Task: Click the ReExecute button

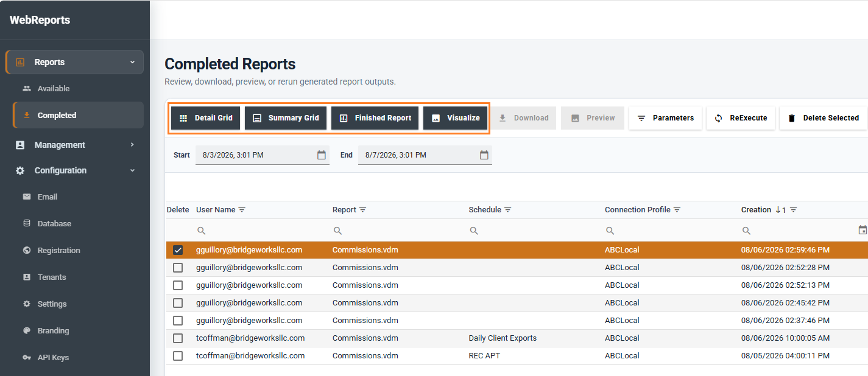Action: tap(741, 118)
